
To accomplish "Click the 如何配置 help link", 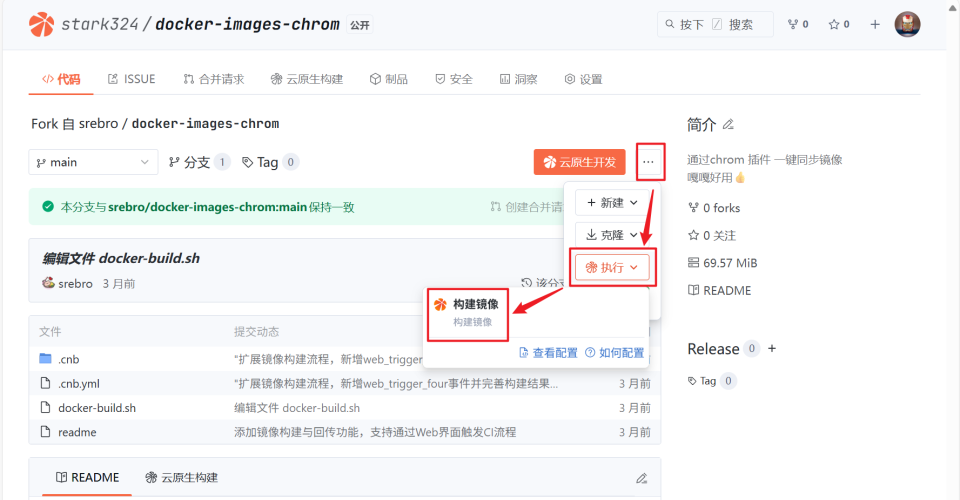I will pyautogui.click(x=615, y=353).
